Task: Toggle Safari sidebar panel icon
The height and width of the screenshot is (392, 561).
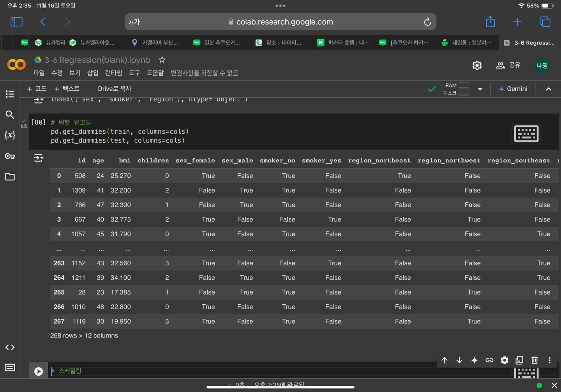Action: coord(16,22)
